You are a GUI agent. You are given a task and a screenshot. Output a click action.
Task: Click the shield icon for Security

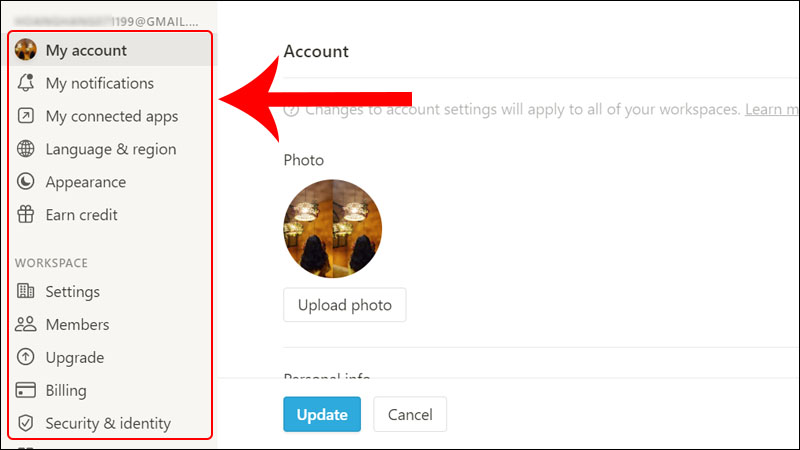tap(26, 424)
